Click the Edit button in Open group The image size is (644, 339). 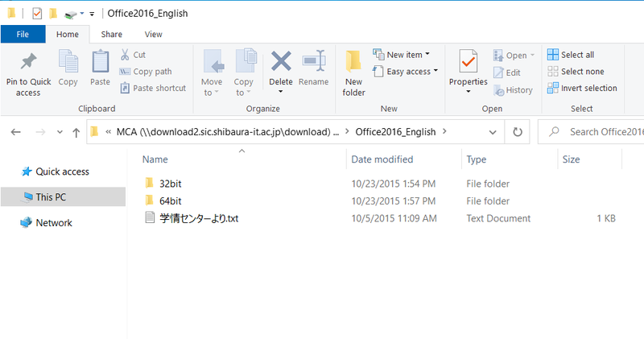click(x=507, y=72)
